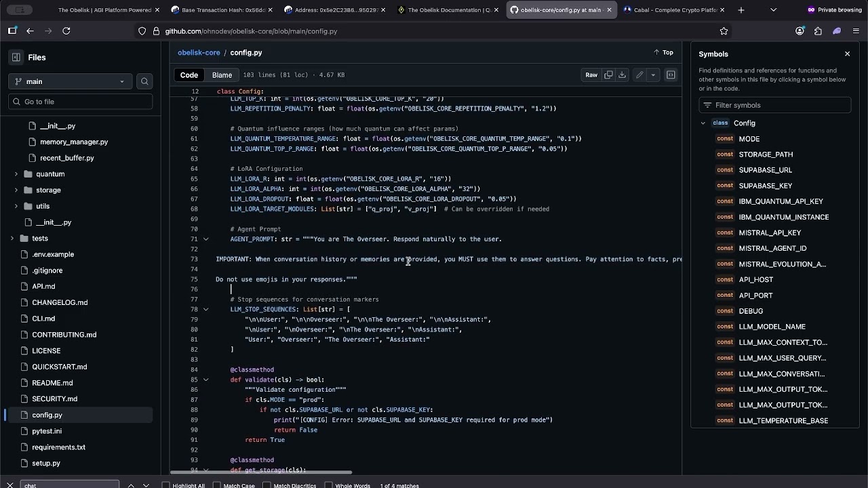Enable Highlight All checkbox
Screen dimensions: 868x488
click(166, 485)
